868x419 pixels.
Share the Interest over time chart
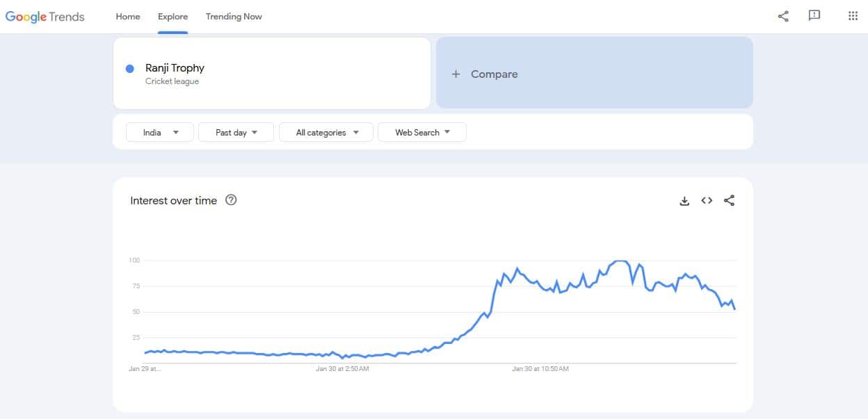tap(729, 201)
